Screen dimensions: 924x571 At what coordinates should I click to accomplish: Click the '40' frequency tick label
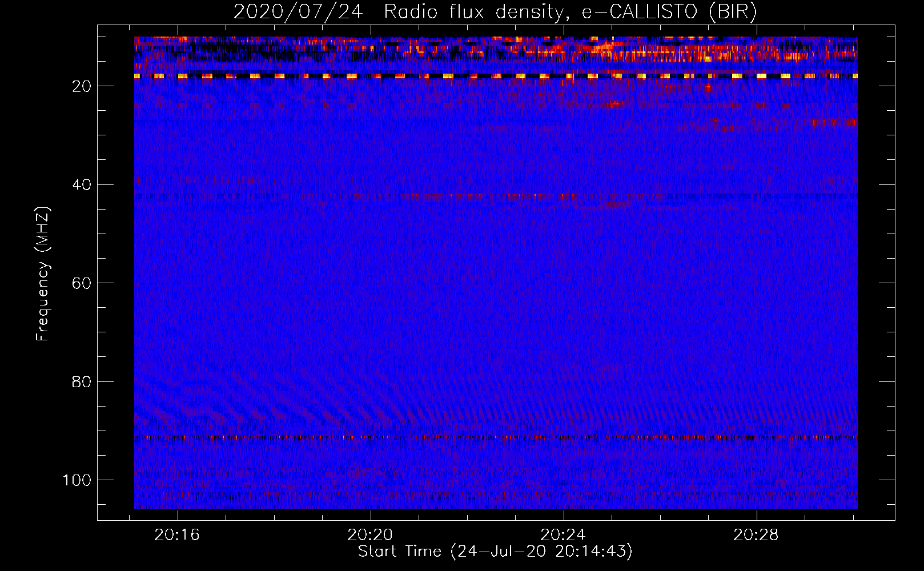[x=82, y=185]
